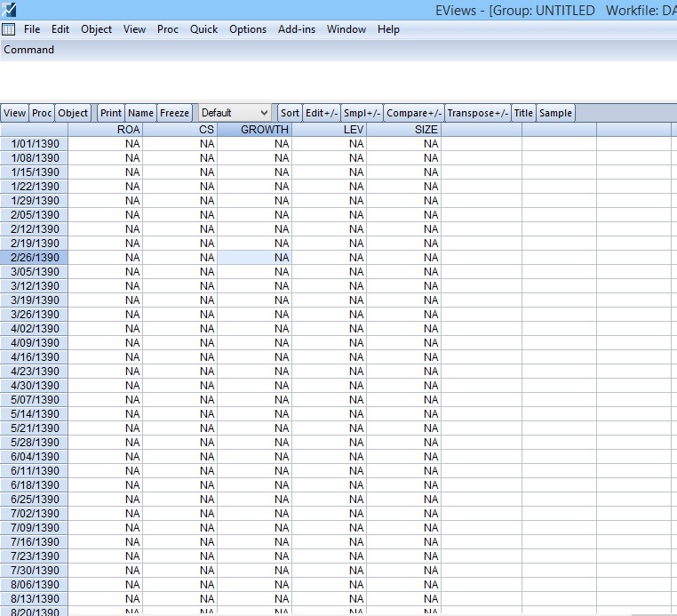Open the Proc menu in menu bar

[168, 29]
